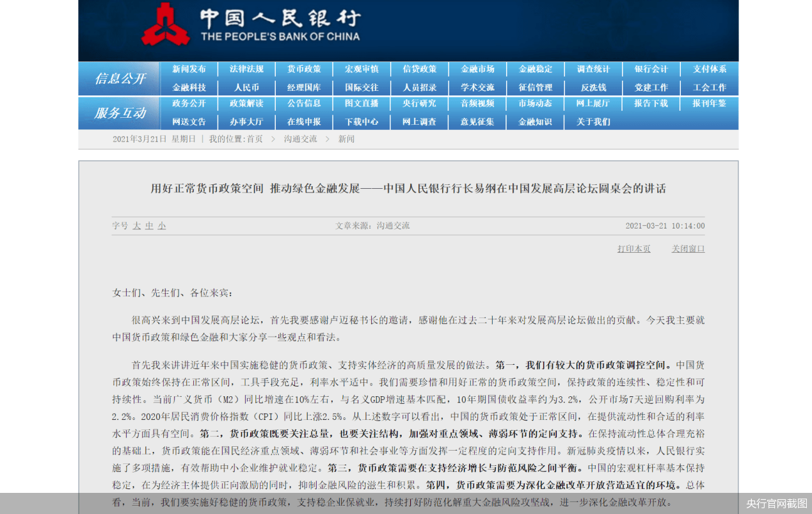Screen dimensions: 812x514
Task: Select 金融知识 navigation item
Action: (x=535, y=122)
